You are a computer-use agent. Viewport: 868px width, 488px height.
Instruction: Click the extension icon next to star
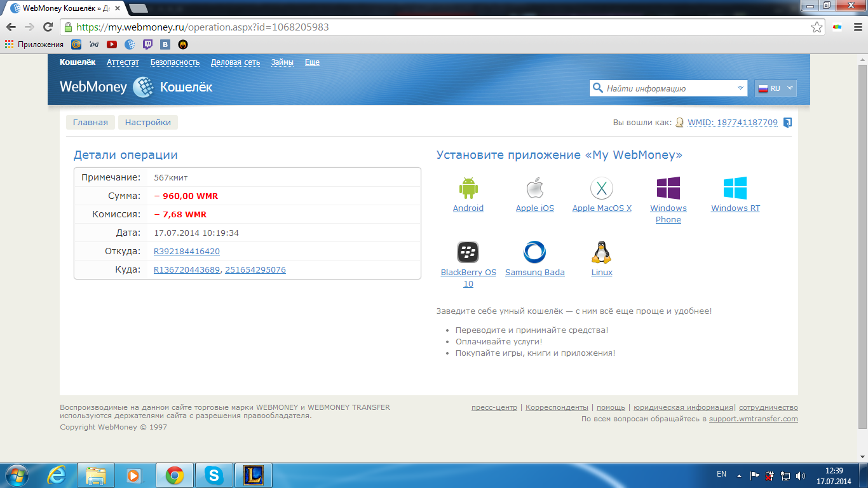837,27
